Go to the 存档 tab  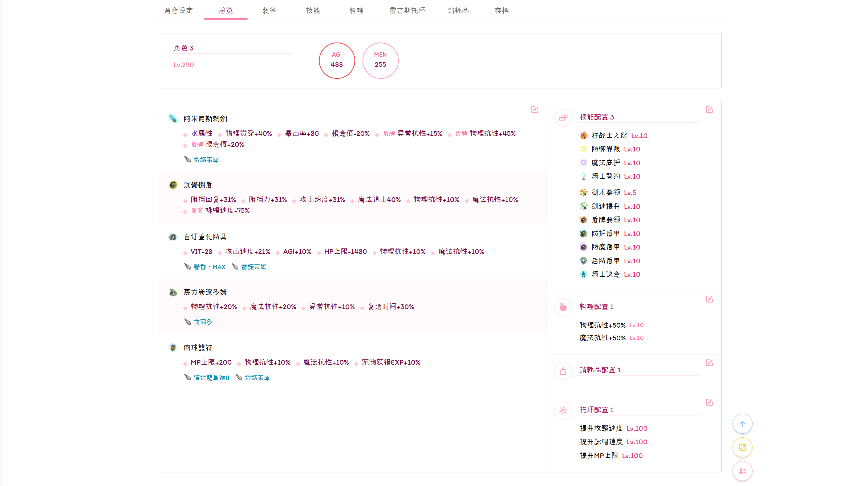click(502, 11)
